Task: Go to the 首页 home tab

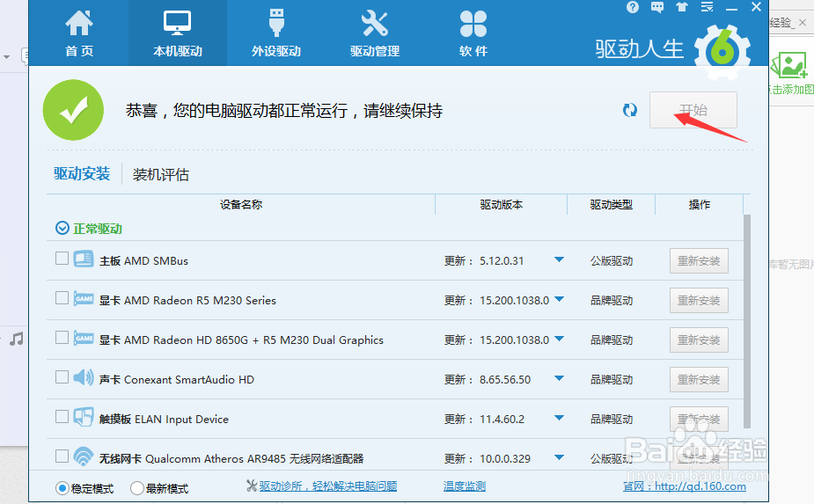Action: (x=79, y=33)
